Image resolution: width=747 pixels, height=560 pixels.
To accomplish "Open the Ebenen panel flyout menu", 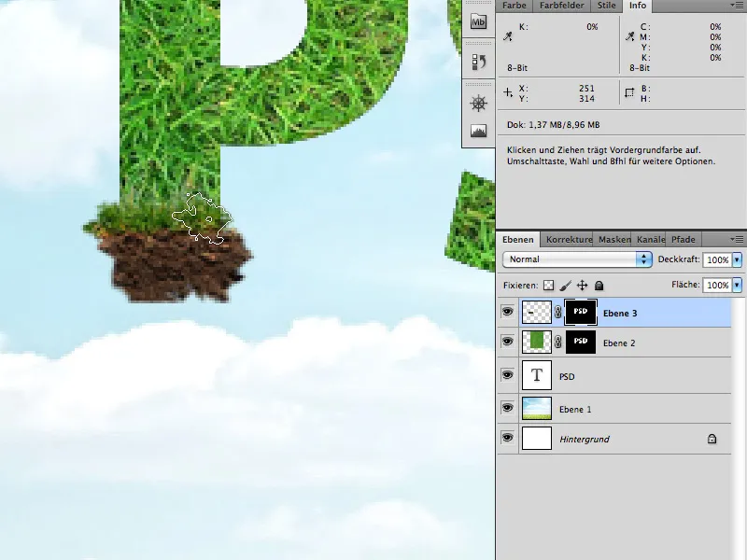I will click(736, 239).
